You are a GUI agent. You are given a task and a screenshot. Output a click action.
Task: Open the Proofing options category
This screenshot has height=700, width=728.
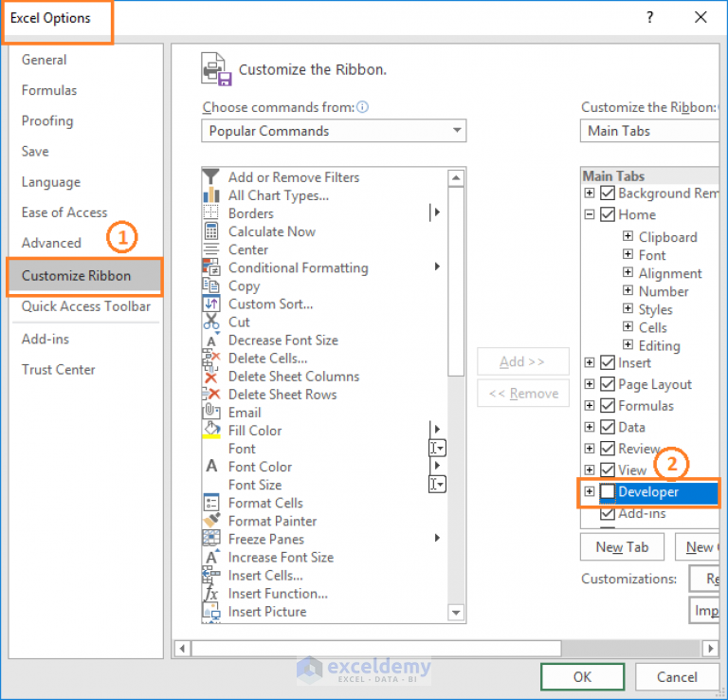[x=47, y=120]
